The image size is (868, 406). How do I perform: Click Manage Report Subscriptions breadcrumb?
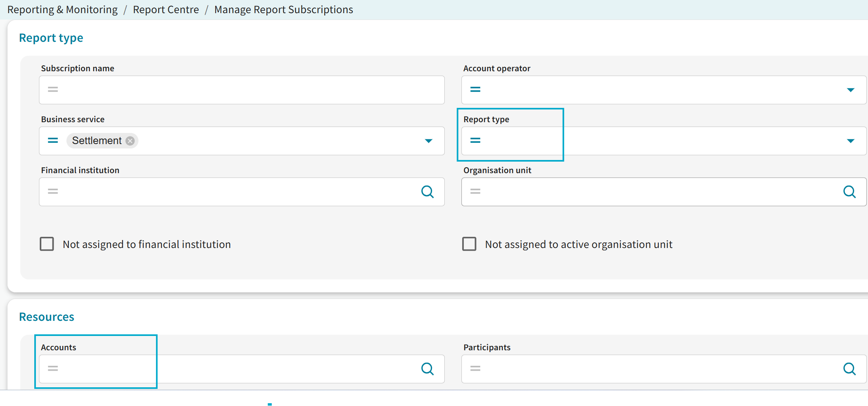tap(284, 10)
